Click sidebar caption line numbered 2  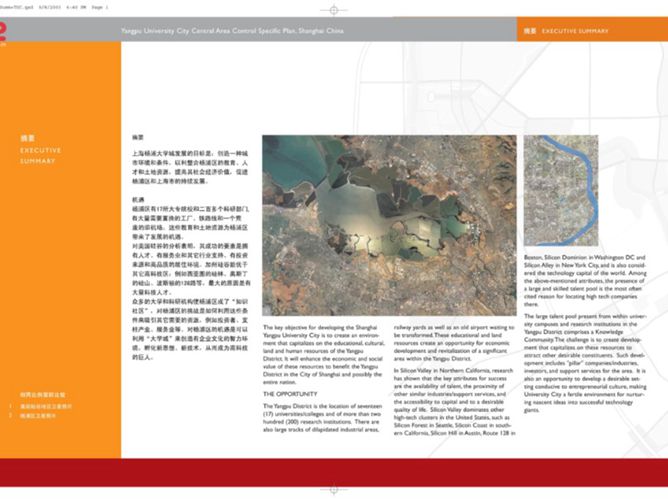point(33,415)
